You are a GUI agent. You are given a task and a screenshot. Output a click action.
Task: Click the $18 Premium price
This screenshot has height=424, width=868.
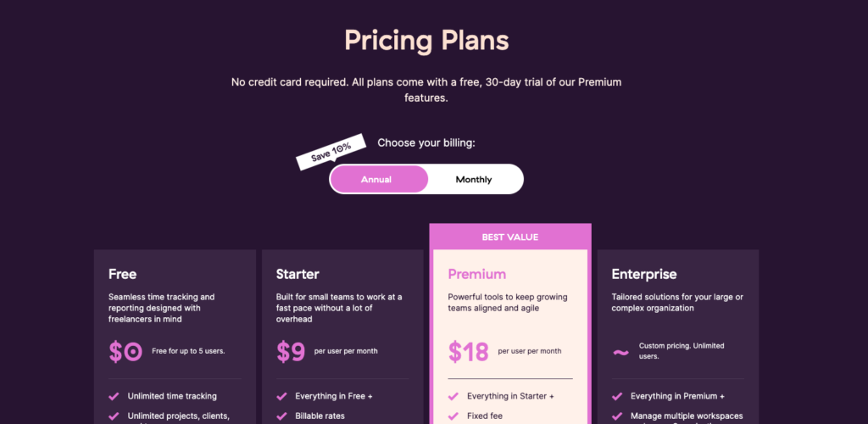click(468, 351)
